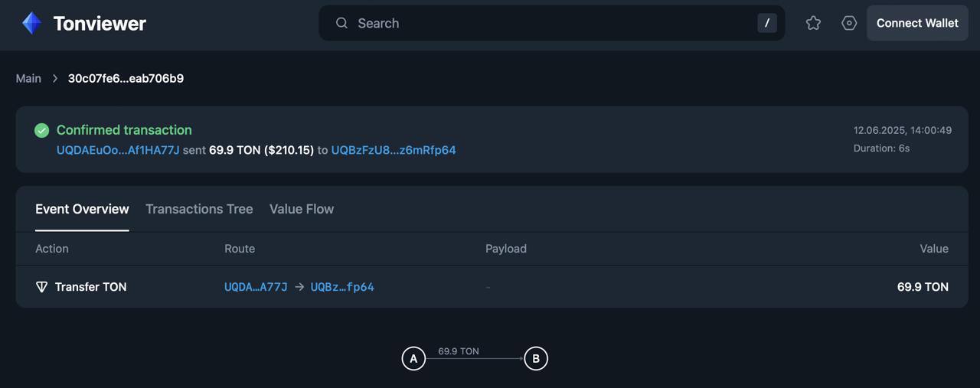The image size is (980, 388).
Task: Open sender address UQDAEuOo...Af1HA77J link
Action: point(118,150)
